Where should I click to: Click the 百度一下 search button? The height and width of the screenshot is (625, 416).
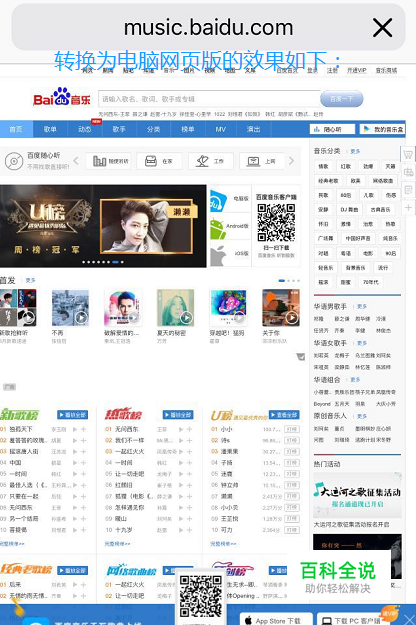pos(341,99)
